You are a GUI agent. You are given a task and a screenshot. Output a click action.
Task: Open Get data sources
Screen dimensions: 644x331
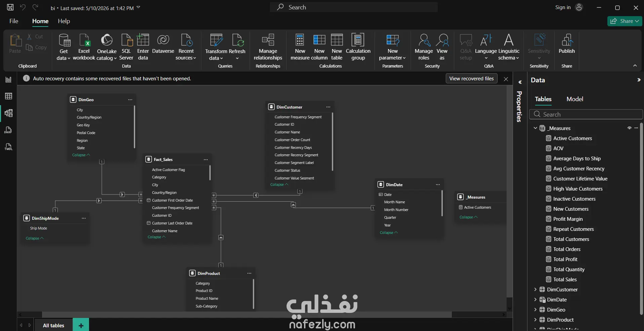(63, 47)
